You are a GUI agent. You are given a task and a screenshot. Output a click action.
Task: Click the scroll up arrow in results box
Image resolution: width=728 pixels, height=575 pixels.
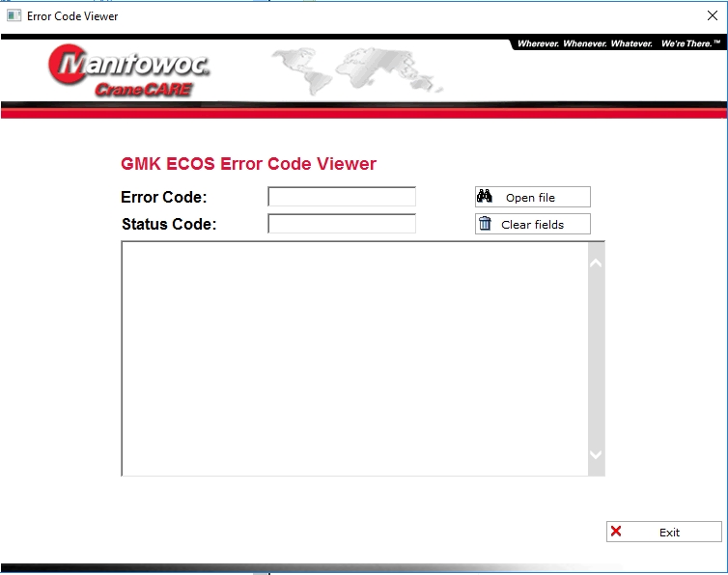(x=596, y=263)
